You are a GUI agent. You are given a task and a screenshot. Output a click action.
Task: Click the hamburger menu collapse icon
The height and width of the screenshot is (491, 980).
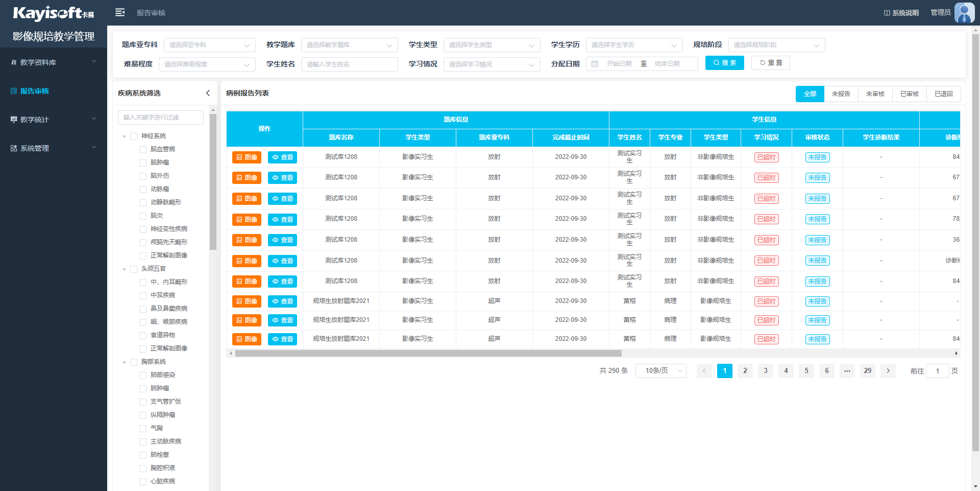(120, 12)
